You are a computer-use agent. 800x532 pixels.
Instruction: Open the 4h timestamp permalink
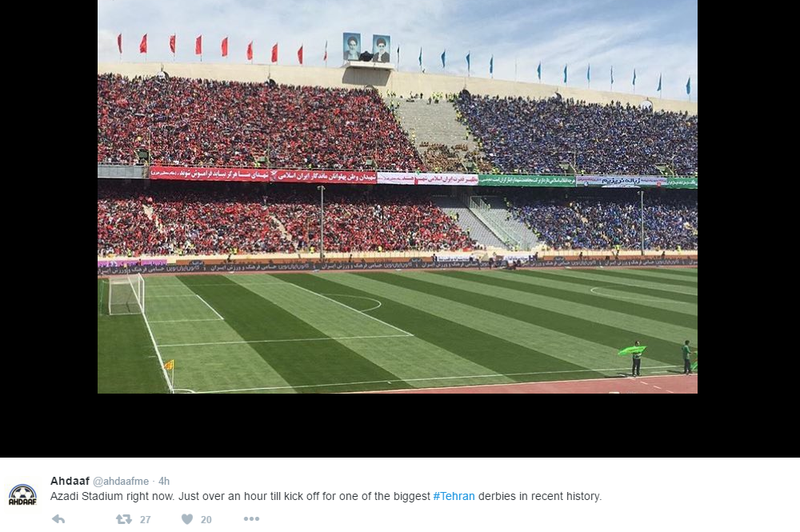click(x=164, y=481)
